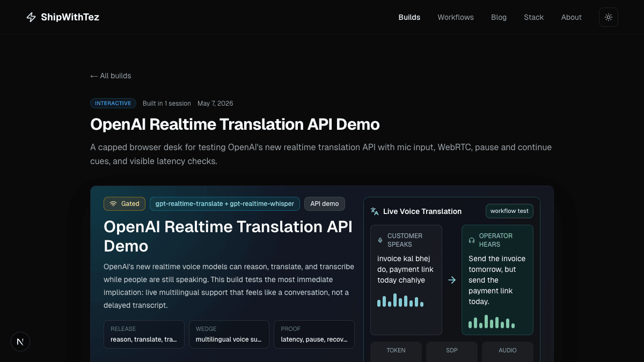The width and height of the screenshot is (644, 362).
Task: Click 'Send the invoice tomorrow' operator text
Action: click(x=497, y=280)
